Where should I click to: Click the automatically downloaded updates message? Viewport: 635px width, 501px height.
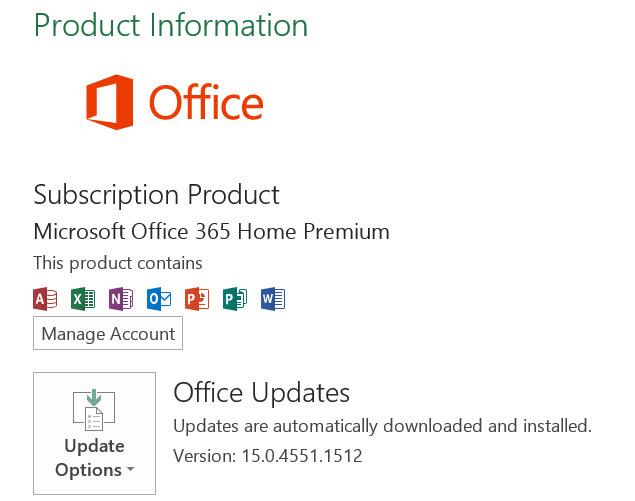tap(383, 426)
